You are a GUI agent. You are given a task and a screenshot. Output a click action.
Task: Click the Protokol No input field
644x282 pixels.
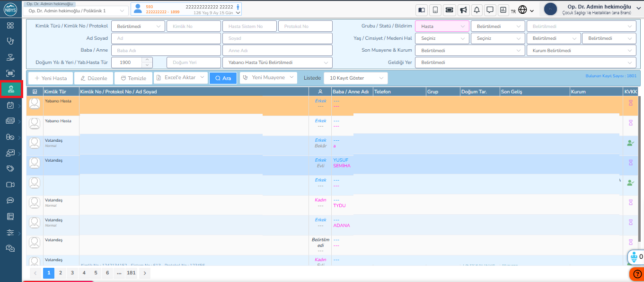coord(305,27)
